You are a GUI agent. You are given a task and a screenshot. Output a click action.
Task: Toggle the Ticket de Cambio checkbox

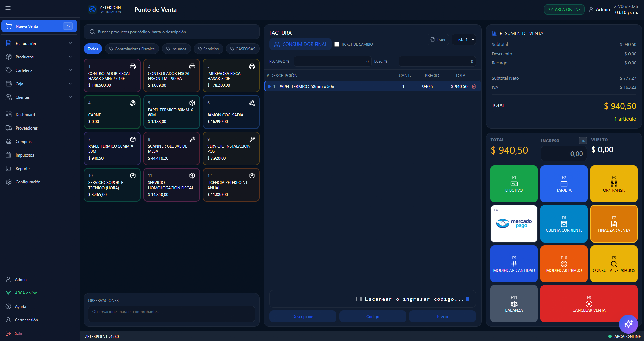[336, 44]
